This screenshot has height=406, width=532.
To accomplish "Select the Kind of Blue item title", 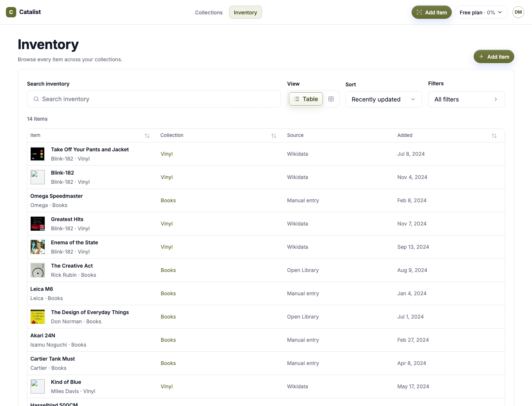I will [66, 382].
